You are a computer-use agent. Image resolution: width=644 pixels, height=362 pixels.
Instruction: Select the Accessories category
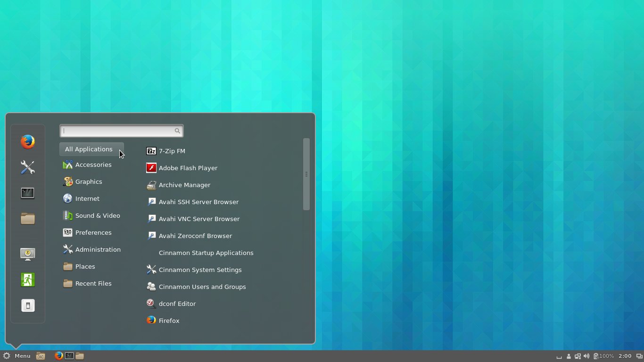pos(93,165)
